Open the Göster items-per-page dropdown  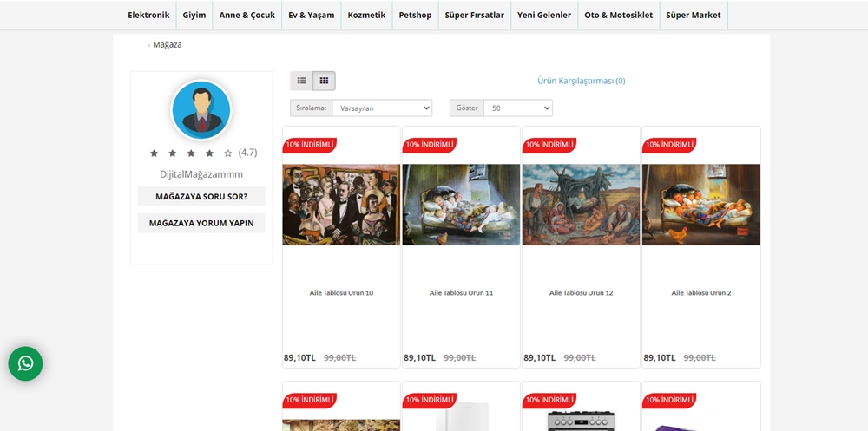[x=518, y=108]
